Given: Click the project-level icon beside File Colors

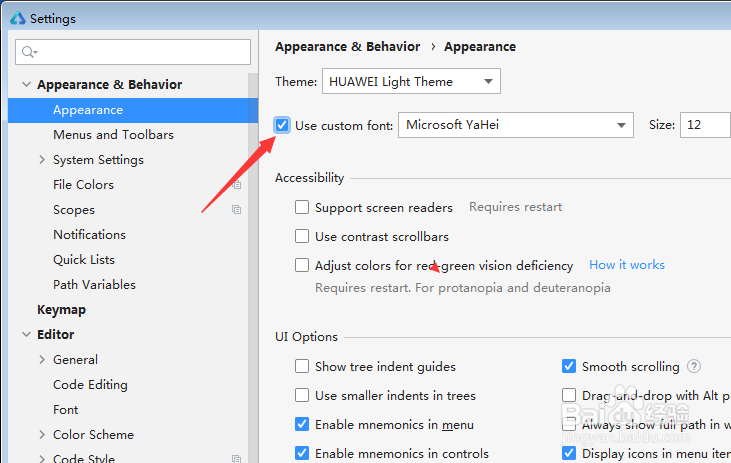Looking at the screenshot, I should [237, 185].
